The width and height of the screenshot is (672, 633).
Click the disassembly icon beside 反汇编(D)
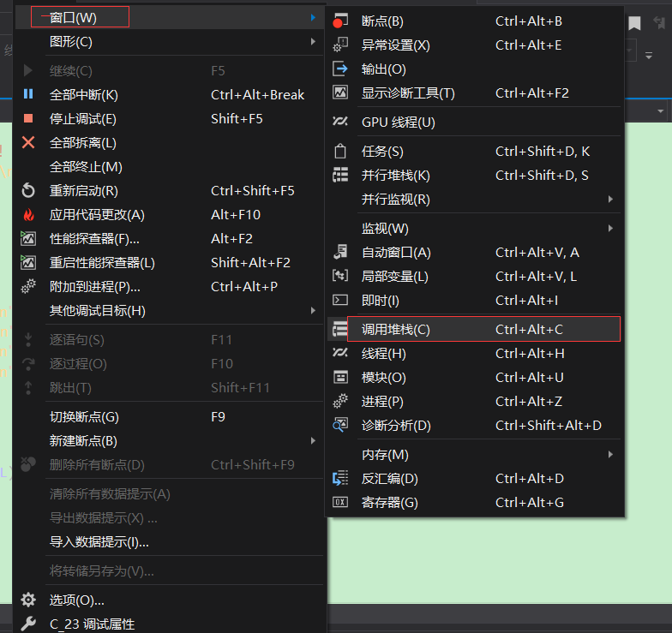[x=340, y=478]
